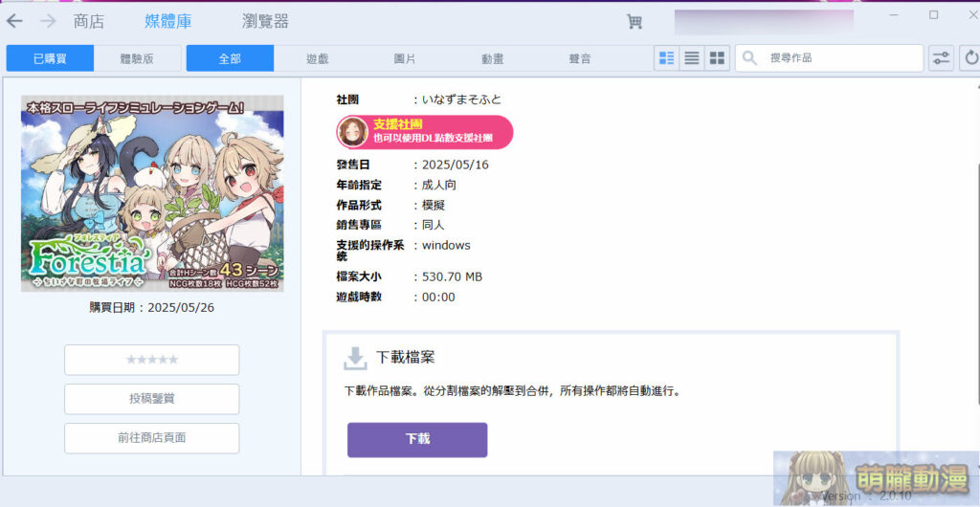Viewport: 980px width, 507px height.
Task: Click the 購買日期：2025/05/26 text
Action: tap(152, 308)
